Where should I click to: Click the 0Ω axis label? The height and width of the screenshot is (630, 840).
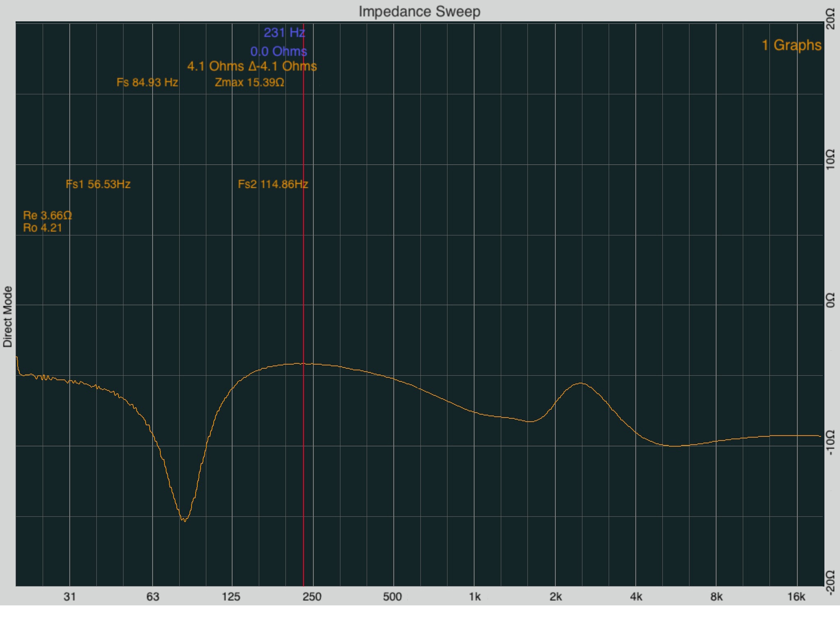point(830,300)
